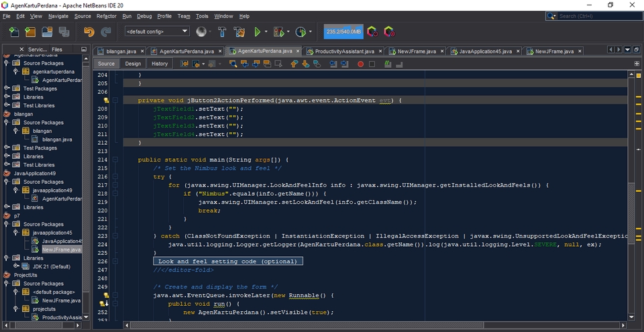Switch to the bilangan.java tab
The image size is (644, 332).
[x=121, y=52]
